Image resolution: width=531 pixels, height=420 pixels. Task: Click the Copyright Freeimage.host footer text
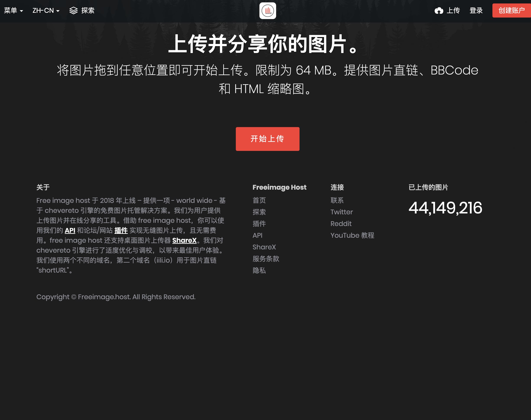116,297
